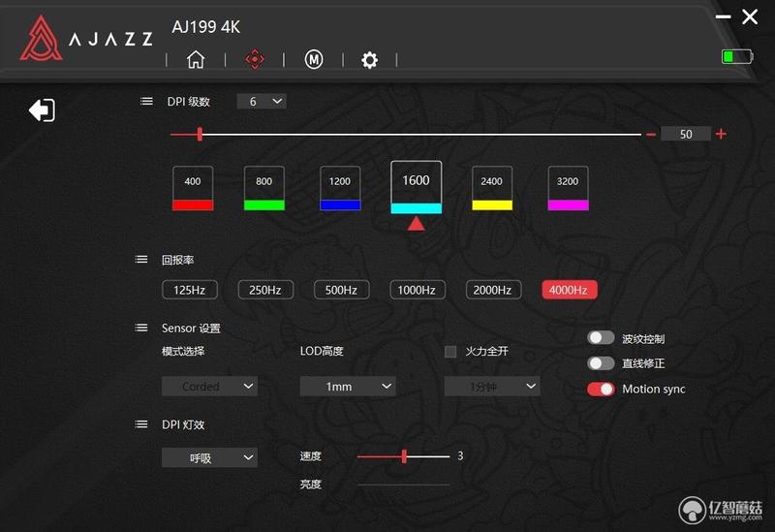This screenshot has width=775, height=532.
Task: Click the 模式选择 label
Action: click(183, 351)
